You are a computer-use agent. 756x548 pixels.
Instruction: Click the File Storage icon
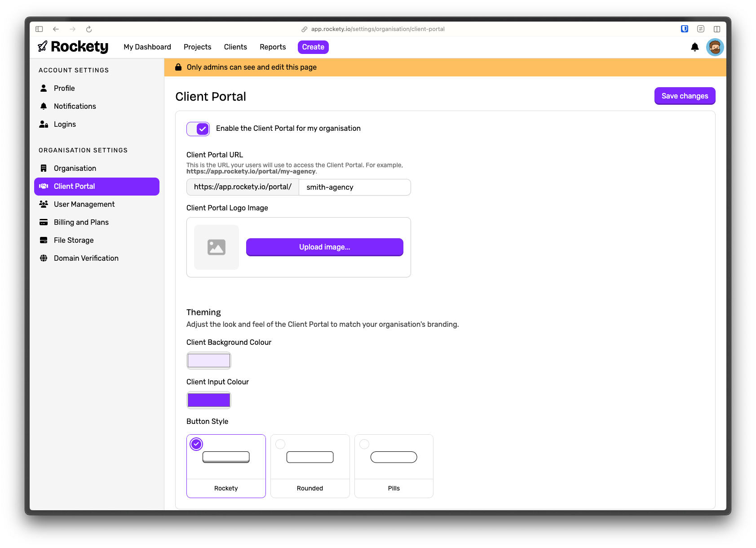(x=43, y=240)
